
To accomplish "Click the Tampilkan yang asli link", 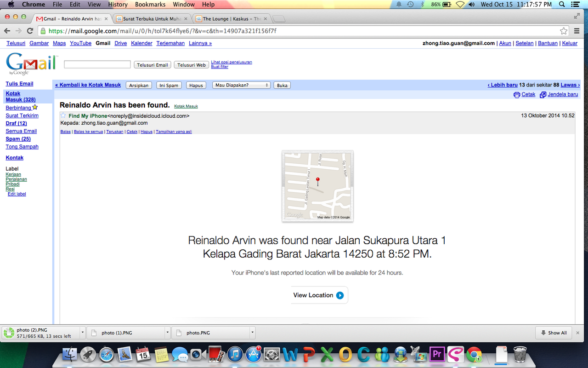I will [174, 132].
